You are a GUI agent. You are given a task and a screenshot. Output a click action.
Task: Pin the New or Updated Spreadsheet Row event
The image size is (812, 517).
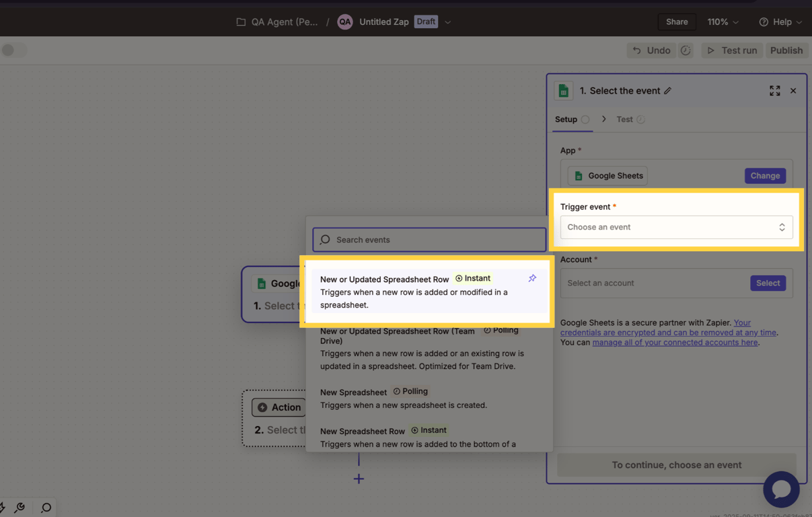(x=532, y=278)
